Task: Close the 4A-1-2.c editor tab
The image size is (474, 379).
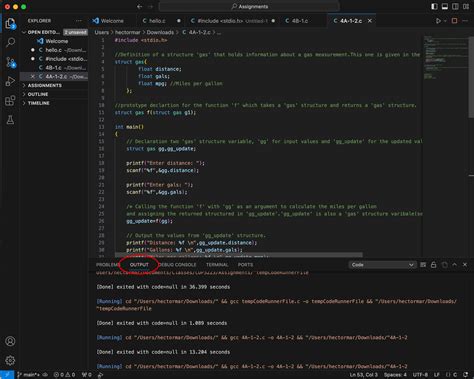Action: (x=370, y=21)
